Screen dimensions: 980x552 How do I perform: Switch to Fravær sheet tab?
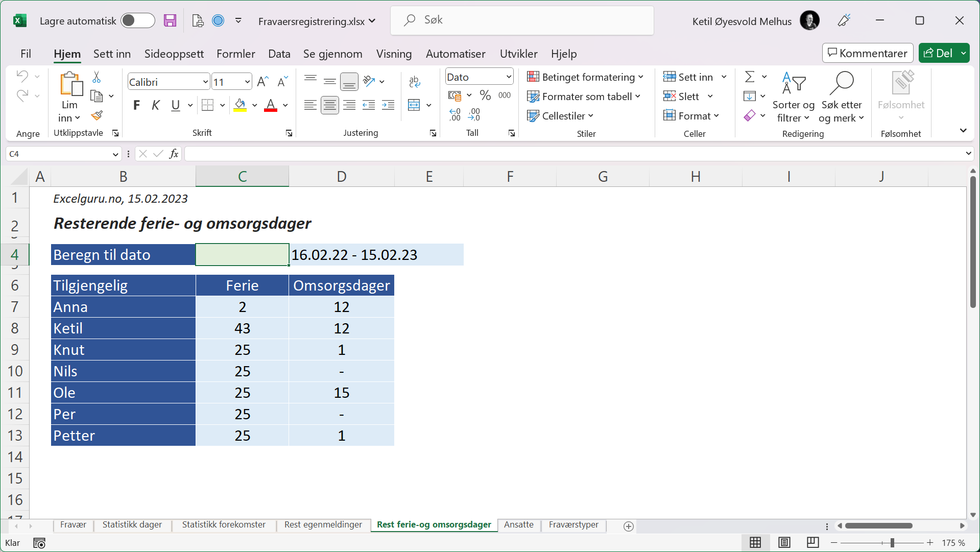(73, 525)
